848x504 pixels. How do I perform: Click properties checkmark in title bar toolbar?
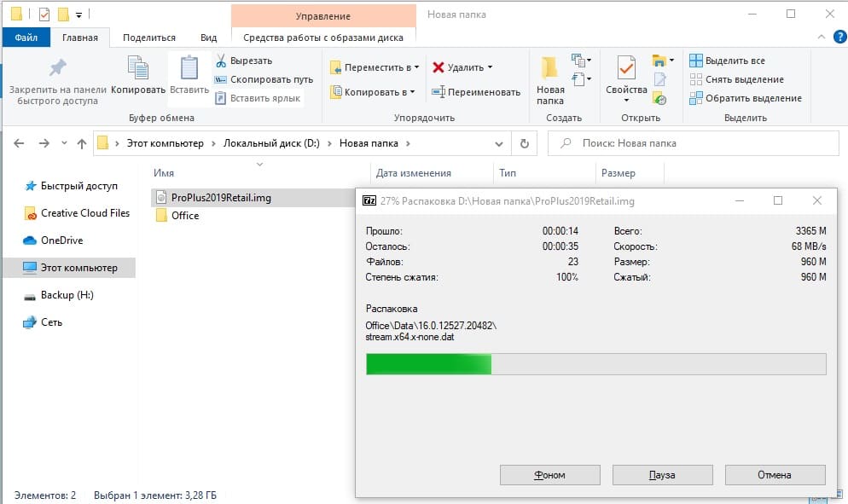pos(44,14)
